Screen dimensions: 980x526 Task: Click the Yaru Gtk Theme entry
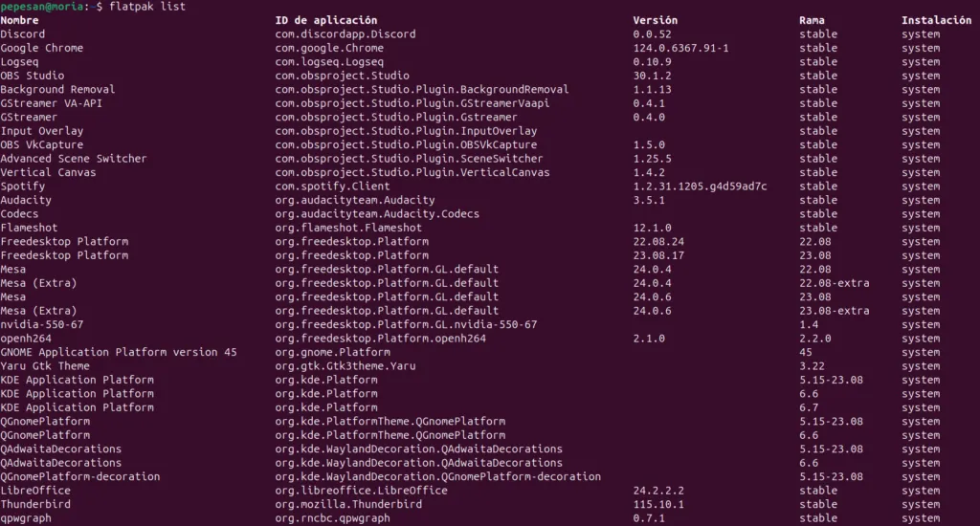tap(45, 366)
